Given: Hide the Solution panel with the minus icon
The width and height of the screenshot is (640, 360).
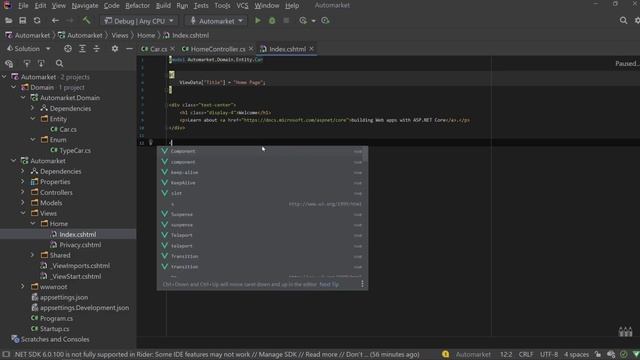Looking at the screenshot, I should coord(129,49).
